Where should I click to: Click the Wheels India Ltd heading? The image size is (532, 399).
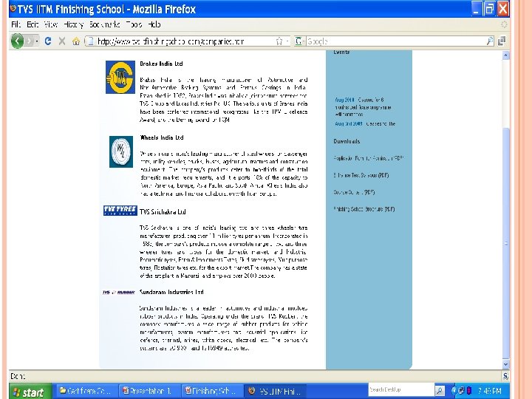[162, 137]
